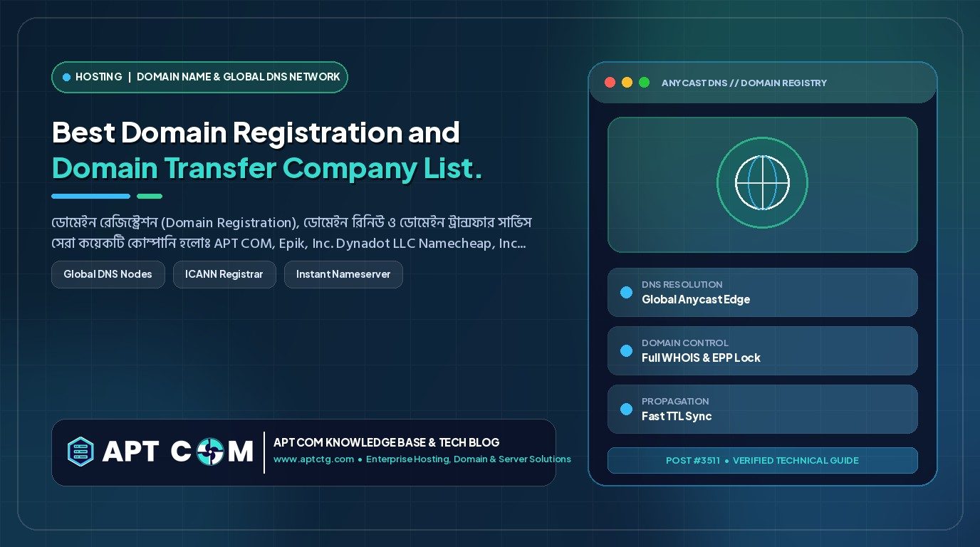
Task: Click the 'Domain Transfer Company List.' headline
Action: point(267,169)
